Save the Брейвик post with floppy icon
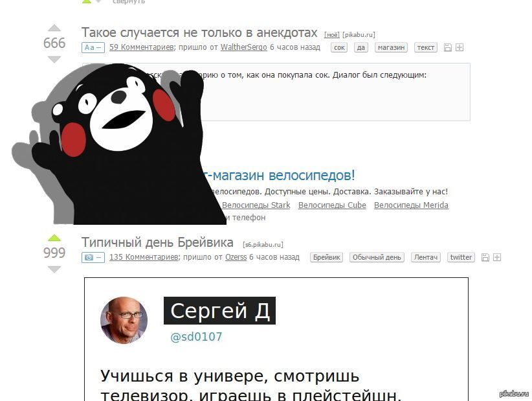Viewport: 532px width, 401px height. pos(485,257)
